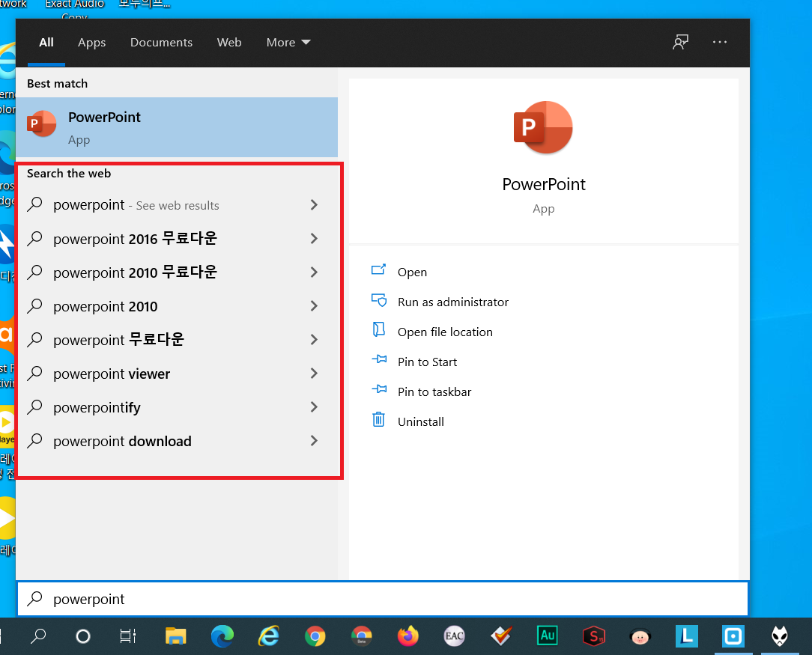Select the Web tab
Image resolution: width=812 pixels, height=655 pixels.
point(229,43)
